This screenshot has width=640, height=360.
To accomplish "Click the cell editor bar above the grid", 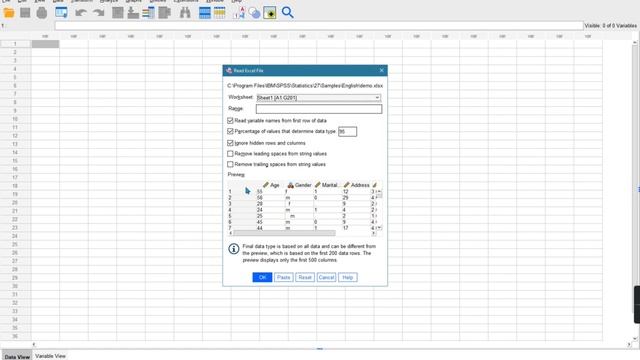I will (319, 26).
